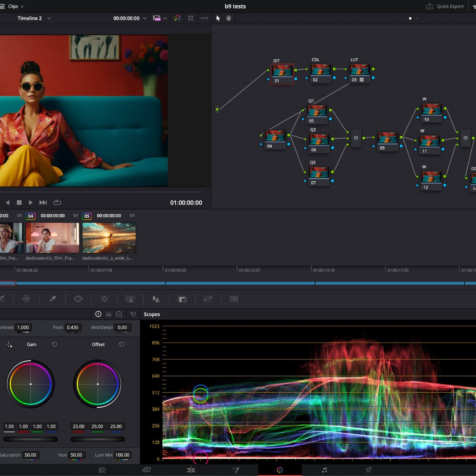Select node 05 labeled Q1
Viewport: 476px width, 476px height.
pyautogui.click(x=317, y=114)
